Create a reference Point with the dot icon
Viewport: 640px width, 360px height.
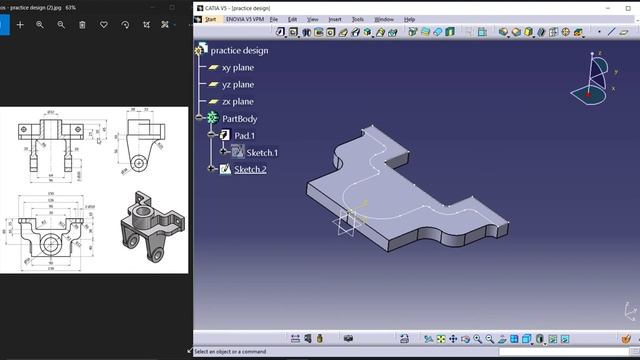pos(599,32)
